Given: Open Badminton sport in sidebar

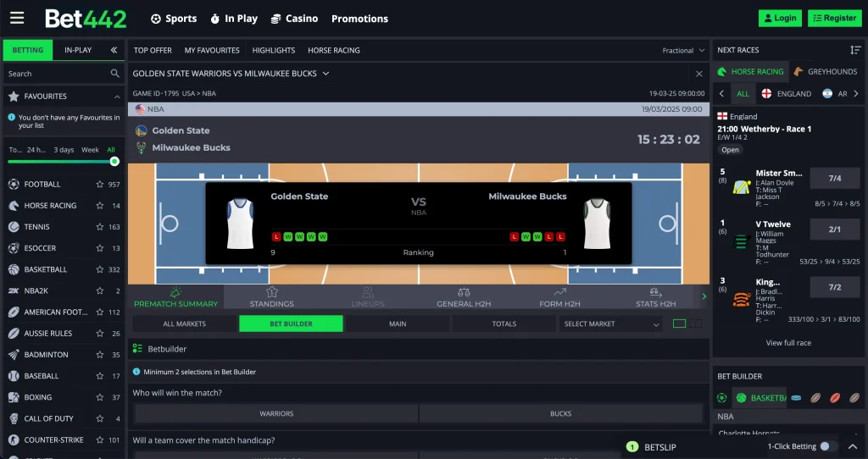Looking at the screenshot, I should (x=46, y=355).
